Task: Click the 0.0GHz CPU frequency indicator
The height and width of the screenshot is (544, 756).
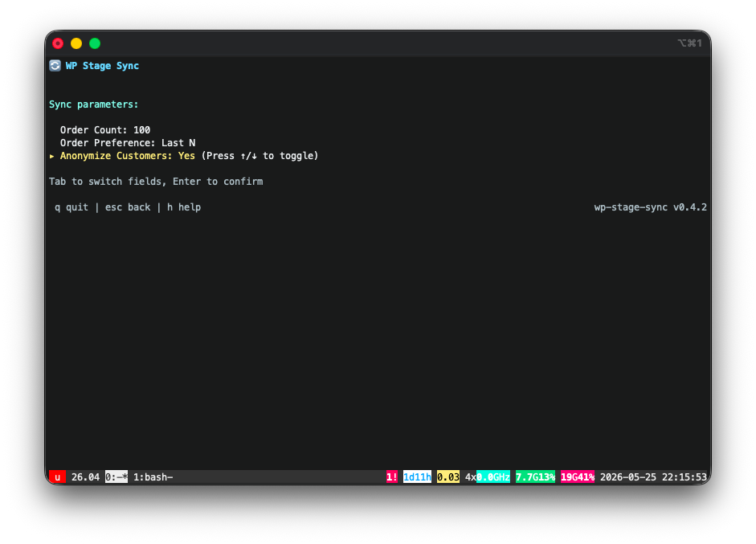Action: coord(493,477)
